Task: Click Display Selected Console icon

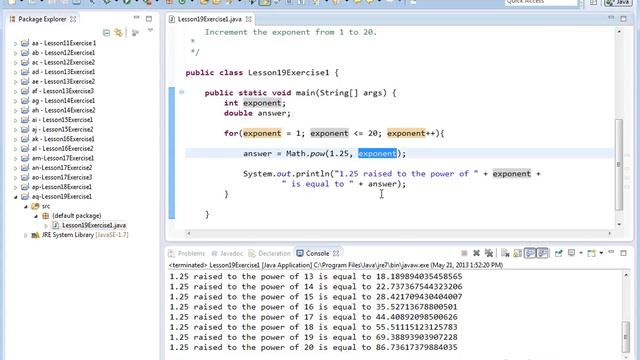Action: tap(571, 253)
